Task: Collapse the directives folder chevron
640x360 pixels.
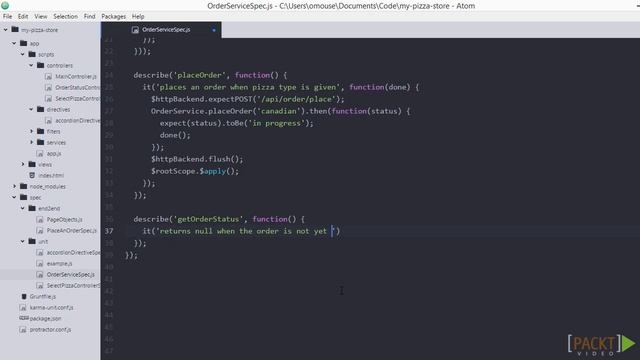Action: pos(31,109)
